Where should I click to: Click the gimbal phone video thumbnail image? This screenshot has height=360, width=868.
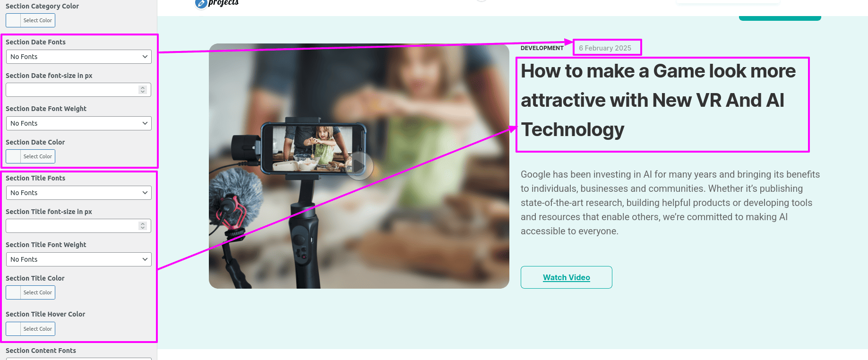pyautogui.click(x=359, y=166)
